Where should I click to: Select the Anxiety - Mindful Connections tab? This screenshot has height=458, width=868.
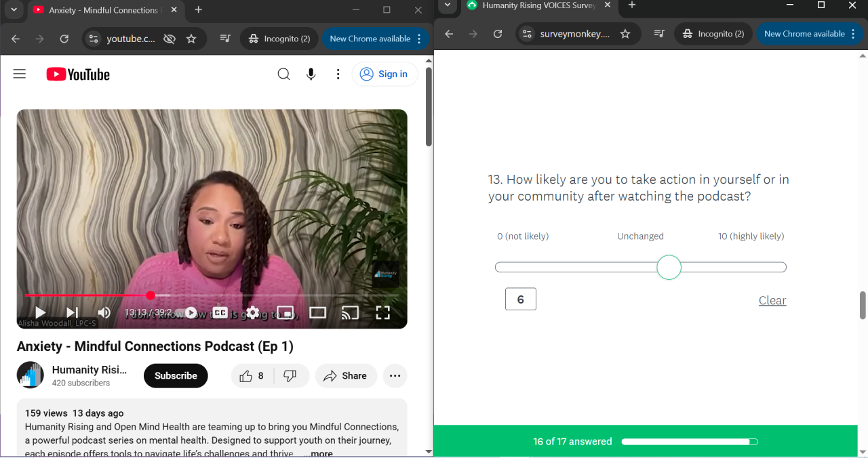coord(102,10)
